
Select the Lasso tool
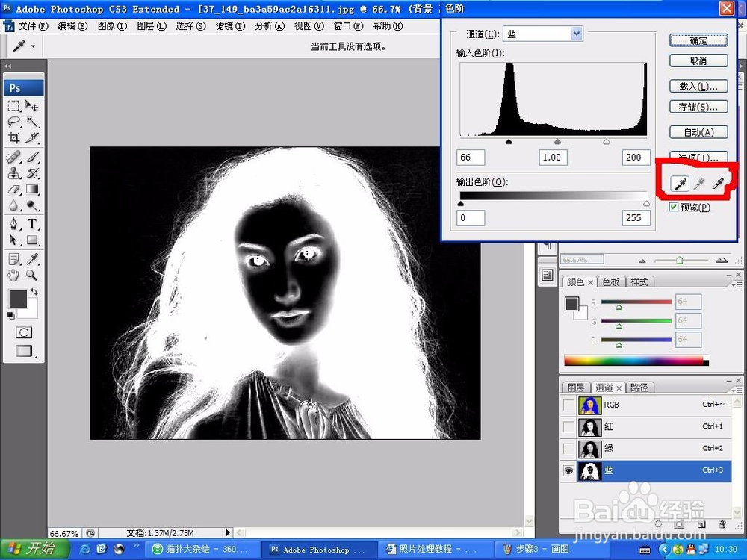[13, 121]
